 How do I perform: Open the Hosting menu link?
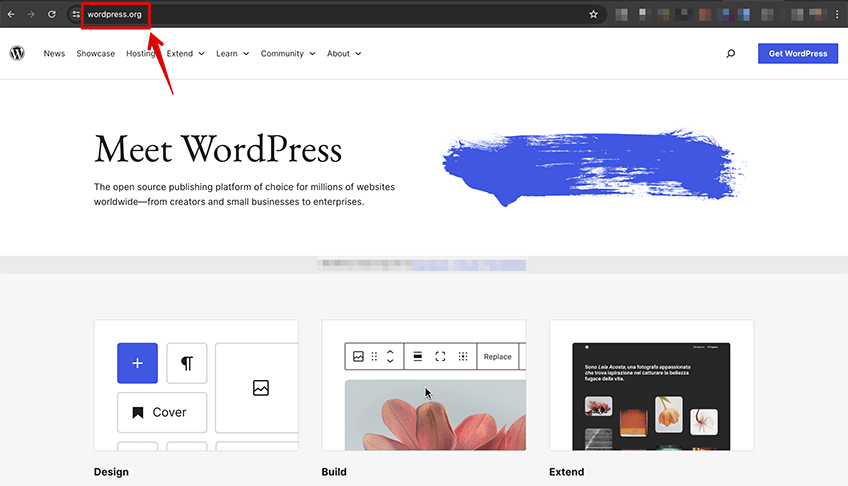141,54
